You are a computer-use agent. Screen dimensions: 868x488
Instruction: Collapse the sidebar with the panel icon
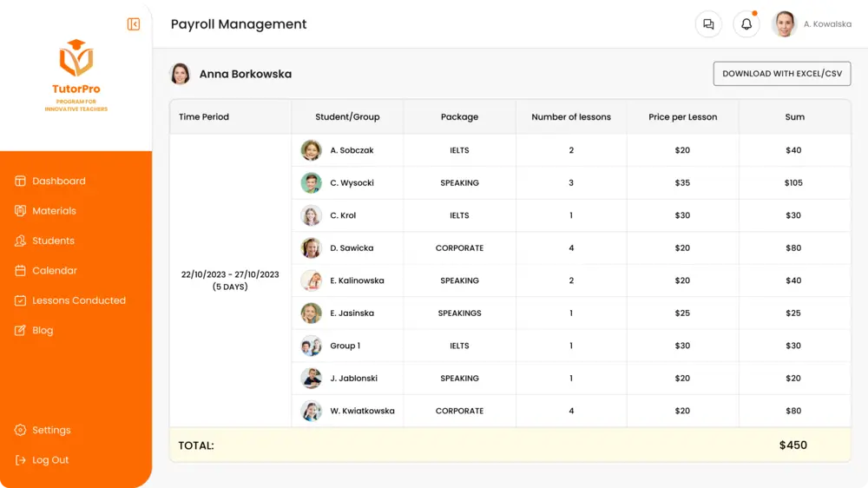[x=134, y=23]
